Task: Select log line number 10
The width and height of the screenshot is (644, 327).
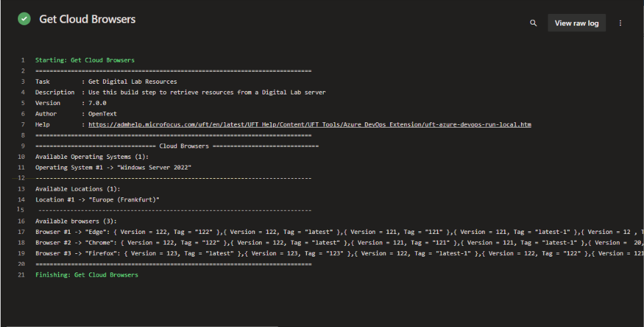Action: 21,157
